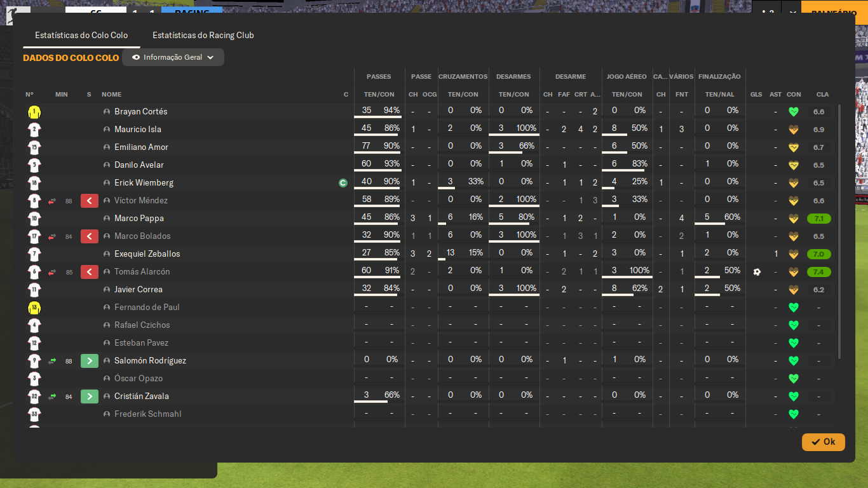
Task: Click the player info icon beside Emiliano Amor
Action: tap(107, 147)
